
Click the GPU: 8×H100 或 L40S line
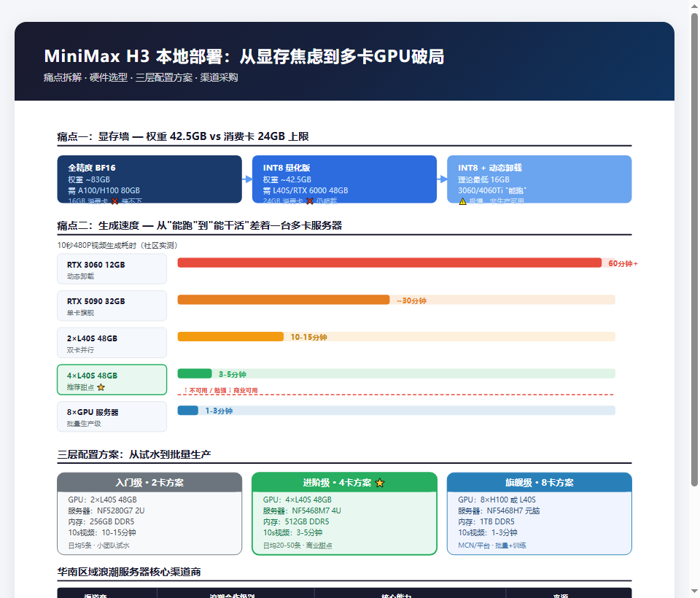coord(497,500)
